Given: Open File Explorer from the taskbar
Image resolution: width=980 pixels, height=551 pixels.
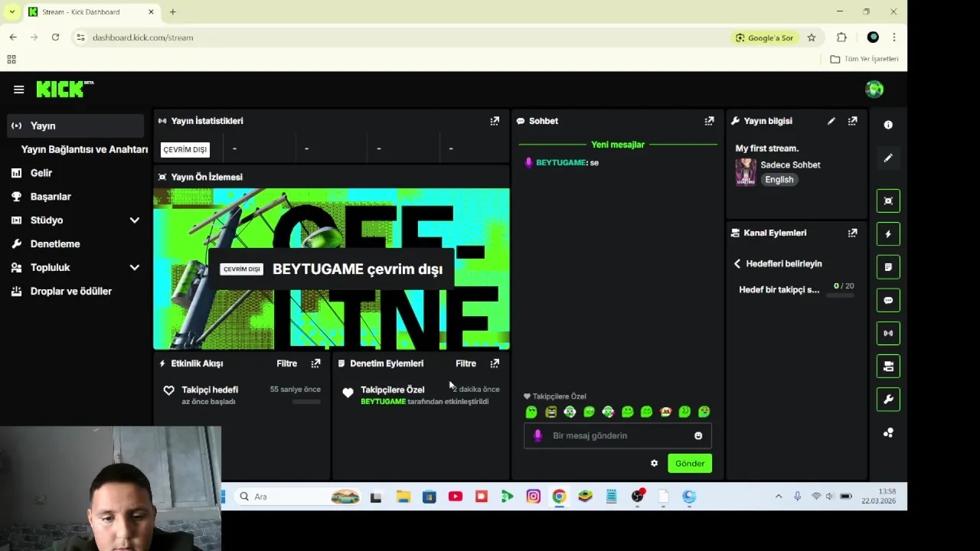Looking at the screenshot, I should click(x=403, y=497).
